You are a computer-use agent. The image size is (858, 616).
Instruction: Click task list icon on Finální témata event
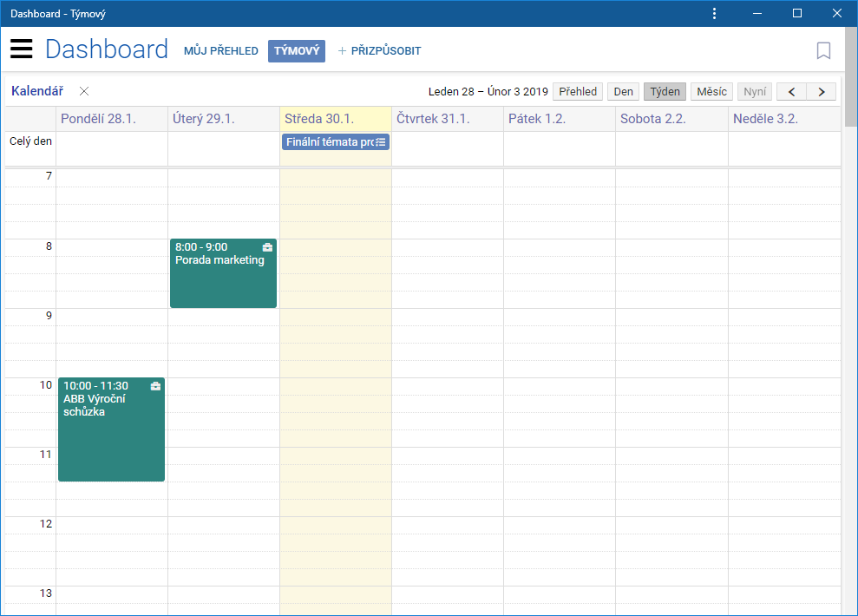click(381, 142)
